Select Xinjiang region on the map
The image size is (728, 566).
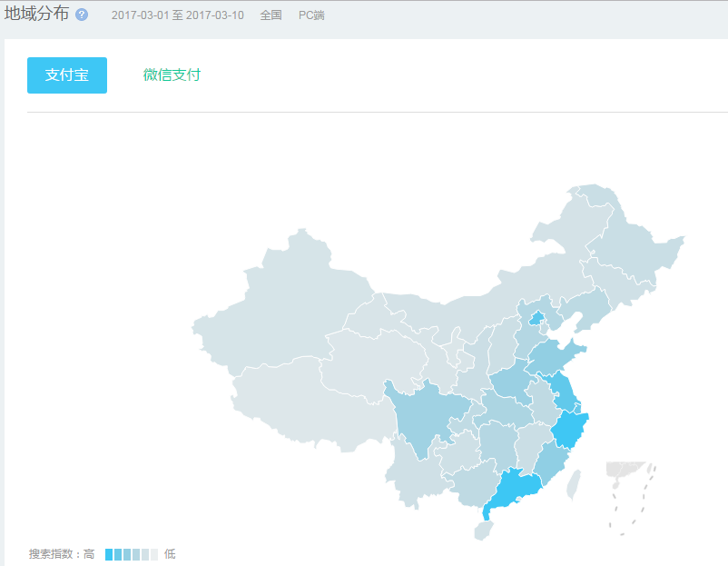(288, 307)
